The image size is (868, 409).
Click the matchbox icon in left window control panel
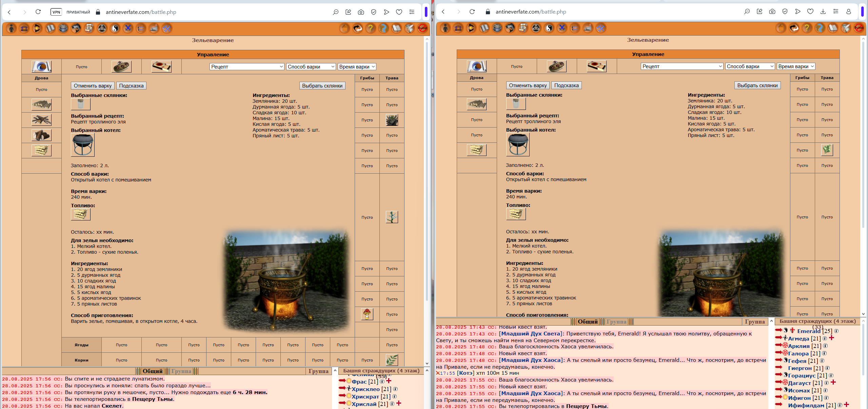pyautogui.click(x=161, y=66)
